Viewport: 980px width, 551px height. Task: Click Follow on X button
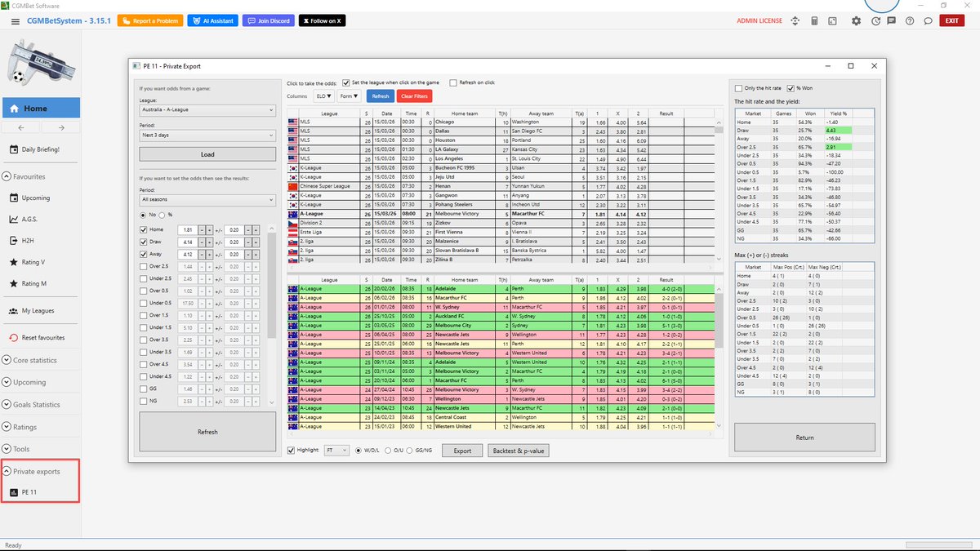point(321,20)
